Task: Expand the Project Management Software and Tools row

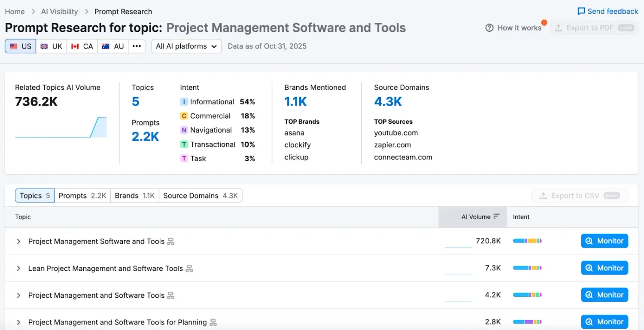Action: tap(18, 241)
